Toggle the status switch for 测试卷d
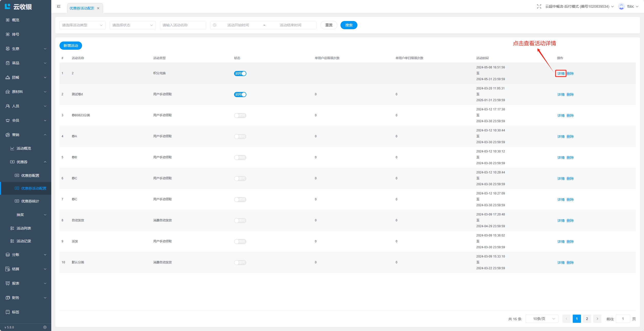 (x=240, y=95)
